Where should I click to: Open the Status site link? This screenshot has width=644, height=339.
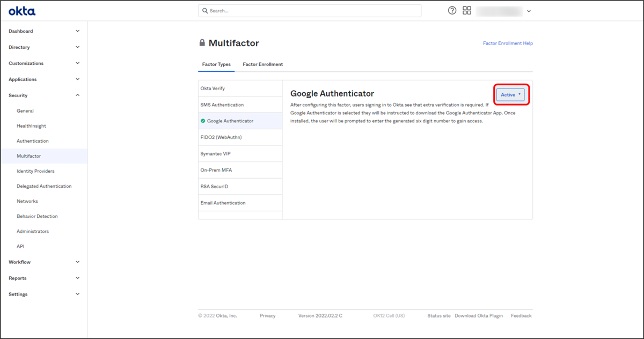click(x=439, y=316)
